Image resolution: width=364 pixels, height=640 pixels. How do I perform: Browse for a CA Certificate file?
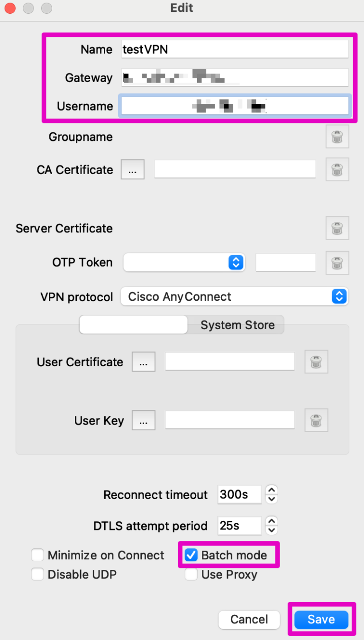pos(133,170)
